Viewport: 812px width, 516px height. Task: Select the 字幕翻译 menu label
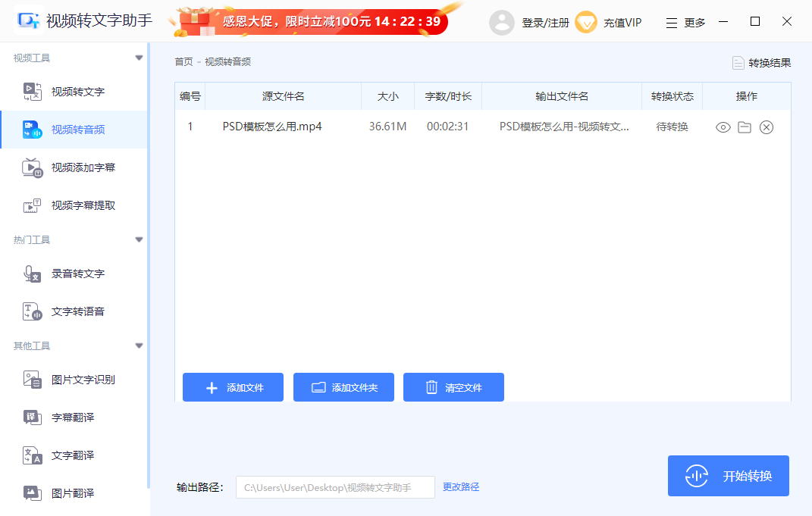click(73, 417)
